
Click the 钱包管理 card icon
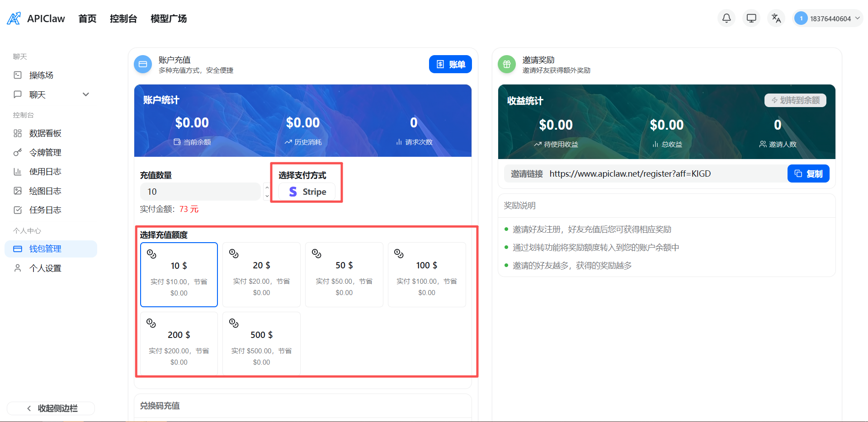18,249
